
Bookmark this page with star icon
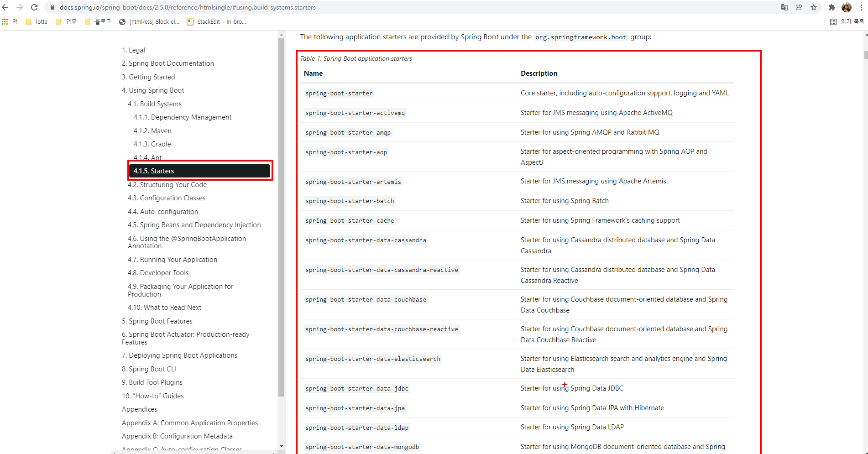[x=814, y=7]
